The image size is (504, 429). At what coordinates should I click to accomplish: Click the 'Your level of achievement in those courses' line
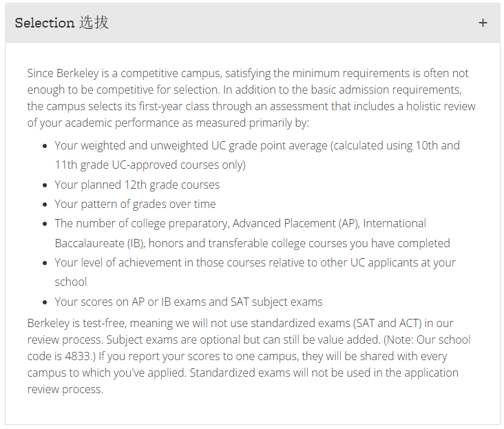(255, 262)
